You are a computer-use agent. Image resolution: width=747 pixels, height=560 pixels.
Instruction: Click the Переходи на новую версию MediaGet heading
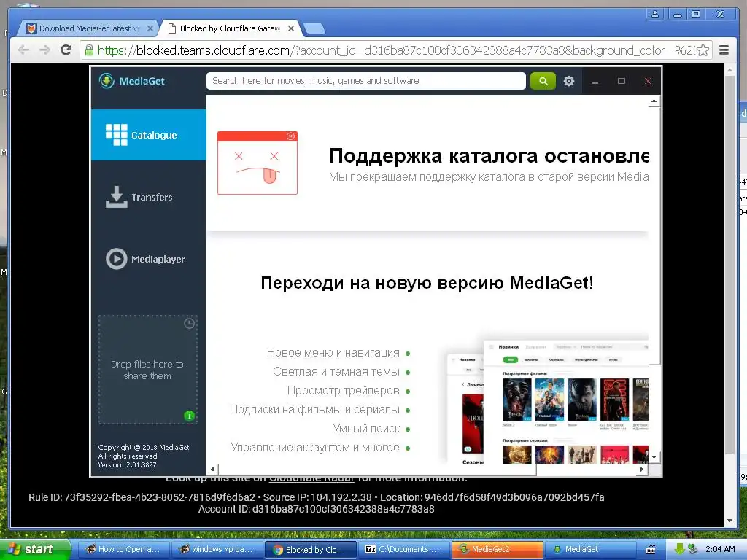427,283
